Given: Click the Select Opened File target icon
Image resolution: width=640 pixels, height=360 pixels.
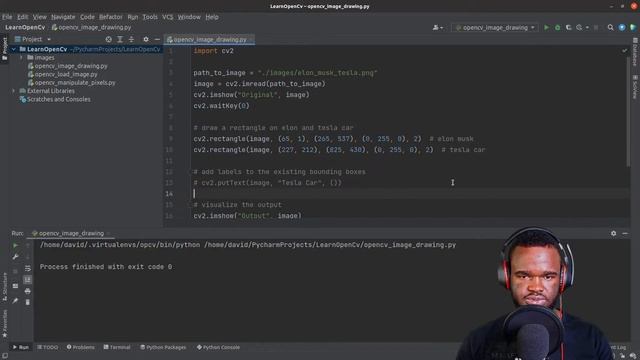Looking at the screenshot, I should click(109, 39).
